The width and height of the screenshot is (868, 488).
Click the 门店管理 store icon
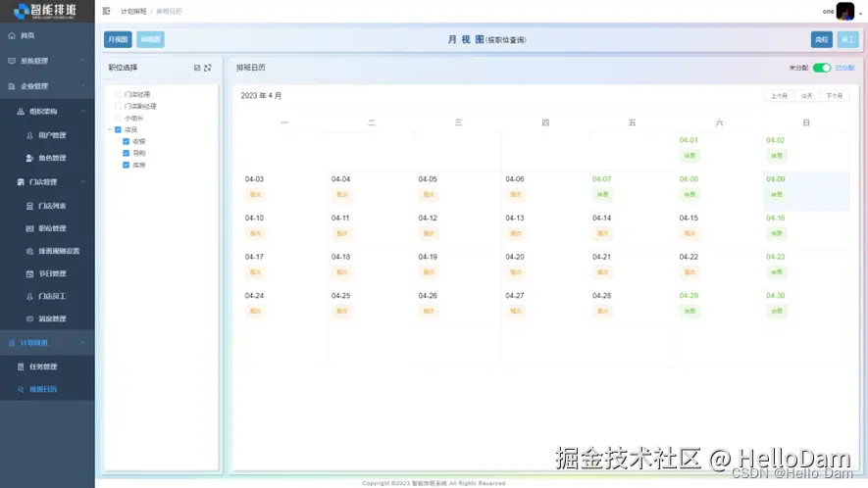pyautogui.click(x=21, y=181)
